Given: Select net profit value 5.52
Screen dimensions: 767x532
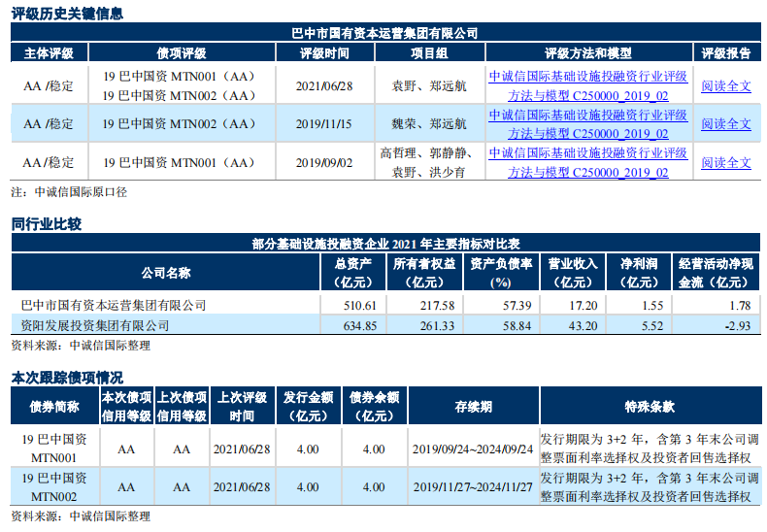Looking at the screenshot, I should point(652,326).
